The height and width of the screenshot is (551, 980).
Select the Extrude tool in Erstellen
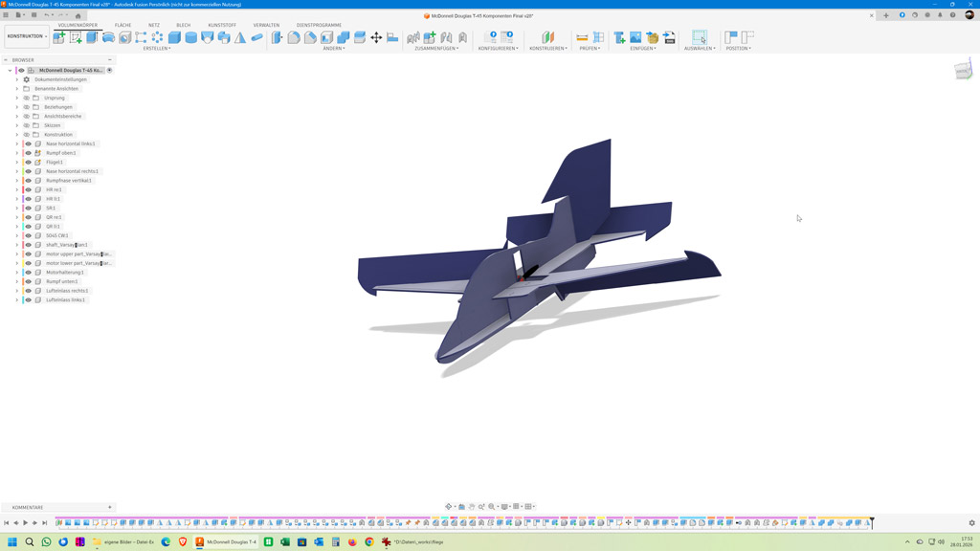(92, 37)
